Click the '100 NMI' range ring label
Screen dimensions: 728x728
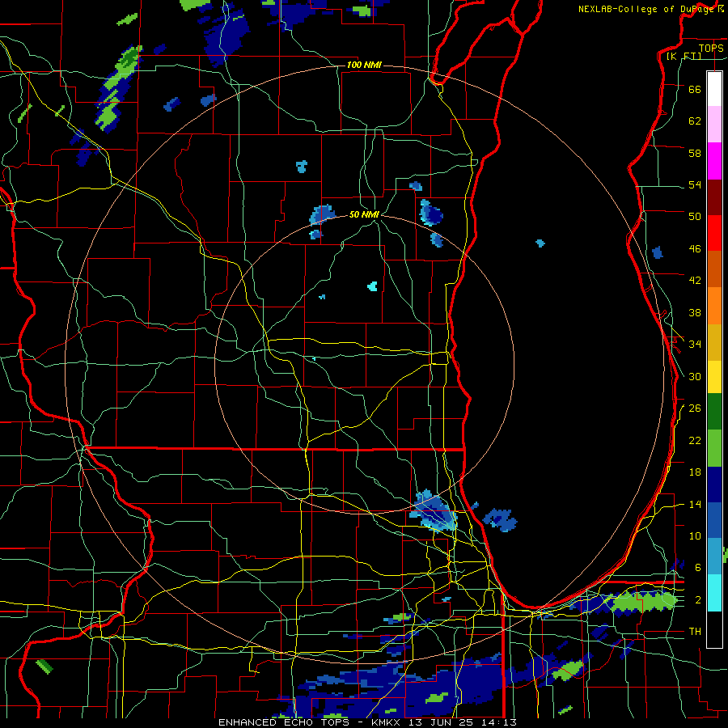pyautogui.click(x=364, y=65)
